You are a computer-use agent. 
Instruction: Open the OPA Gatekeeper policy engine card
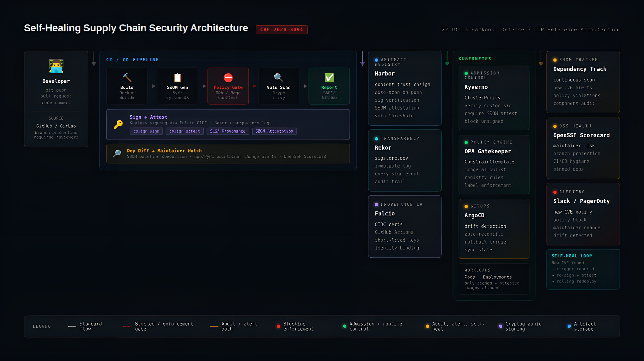494,164
